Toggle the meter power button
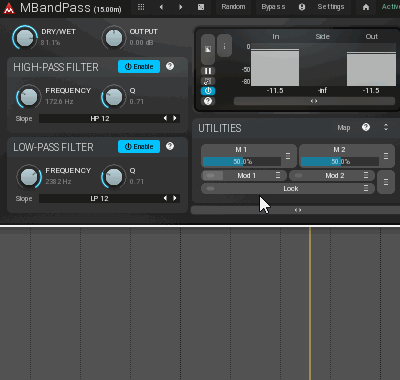 pyautogui.click(x=208, y=91)
